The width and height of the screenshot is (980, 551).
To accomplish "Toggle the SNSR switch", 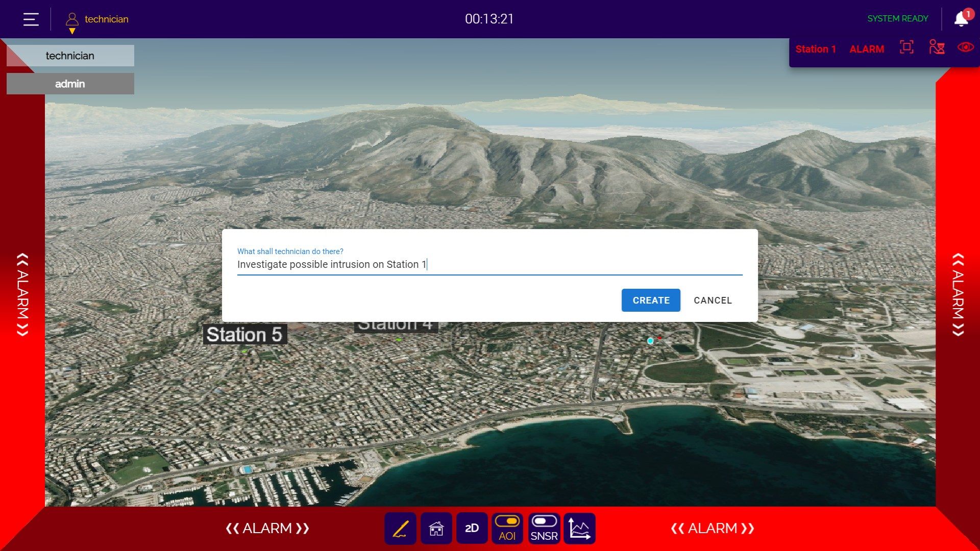I will (544, 529).
